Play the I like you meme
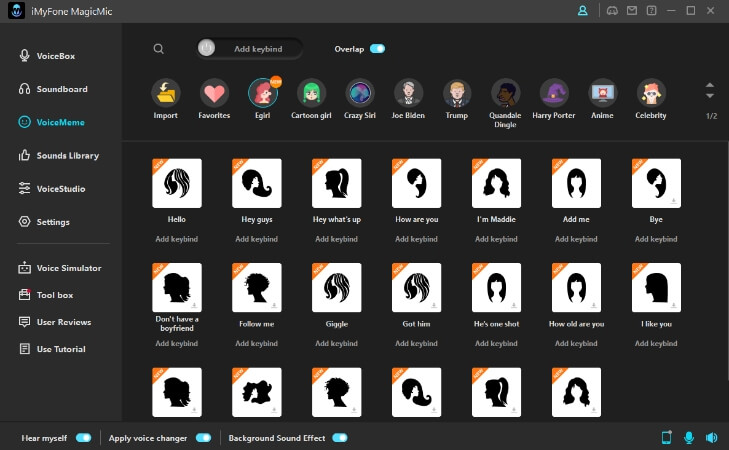The height and width of the screenshot is (450, 729). pyautogui.click(x=656, y=288)
